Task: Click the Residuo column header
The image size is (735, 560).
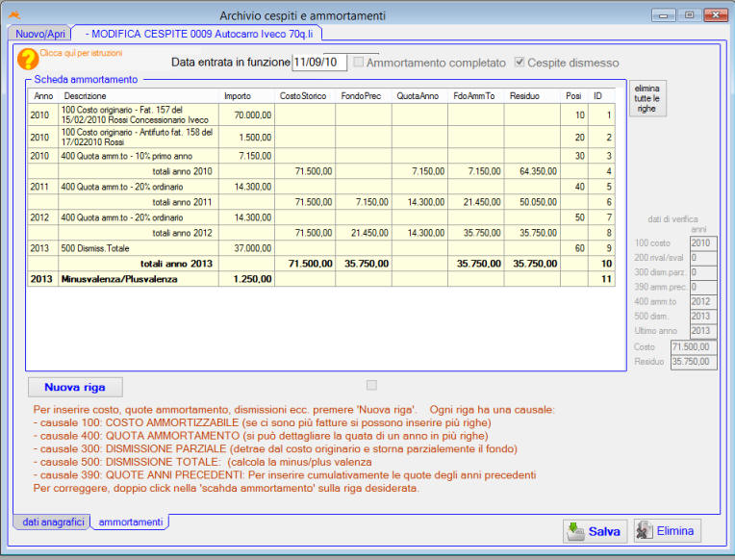Action: pos(533,95)
